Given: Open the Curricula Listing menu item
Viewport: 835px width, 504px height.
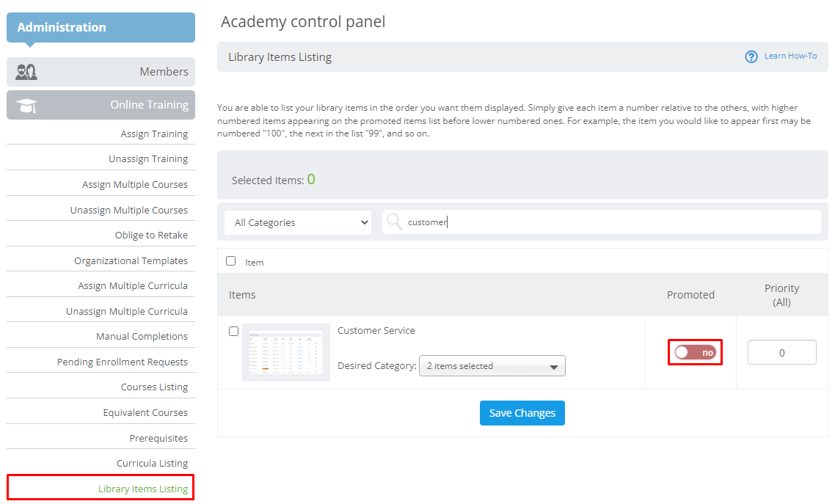Looking at the screenshot, I should 152,464.
